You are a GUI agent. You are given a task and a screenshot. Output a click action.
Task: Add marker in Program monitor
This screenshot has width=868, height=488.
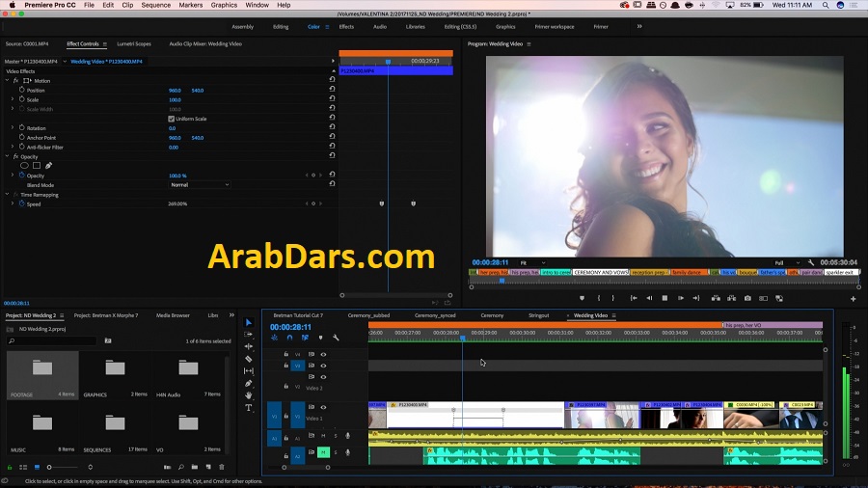582,298
